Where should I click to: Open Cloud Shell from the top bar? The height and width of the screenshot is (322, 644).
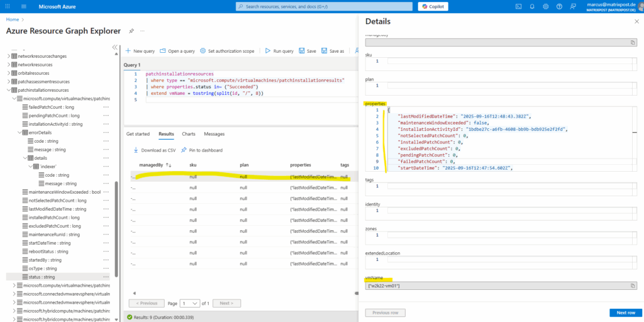(519, 6)
